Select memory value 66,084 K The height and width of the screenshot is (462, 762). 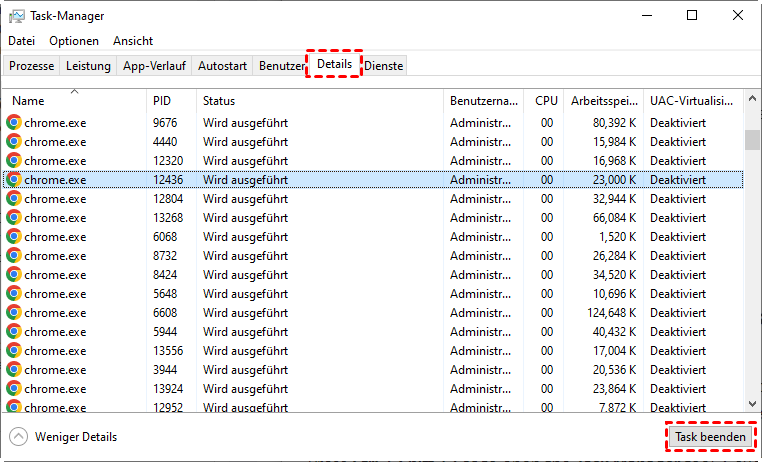point(614,217)
